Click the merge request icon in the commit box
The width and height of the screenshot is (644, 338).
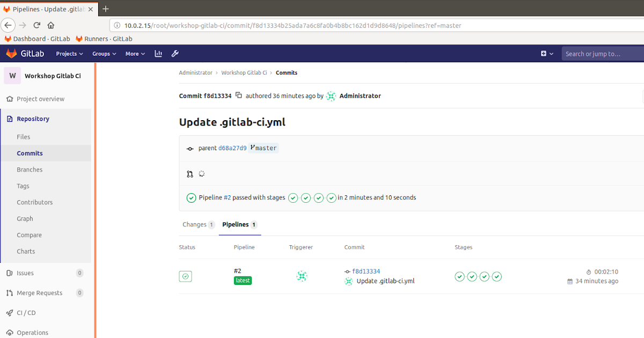tap(189, 174)
